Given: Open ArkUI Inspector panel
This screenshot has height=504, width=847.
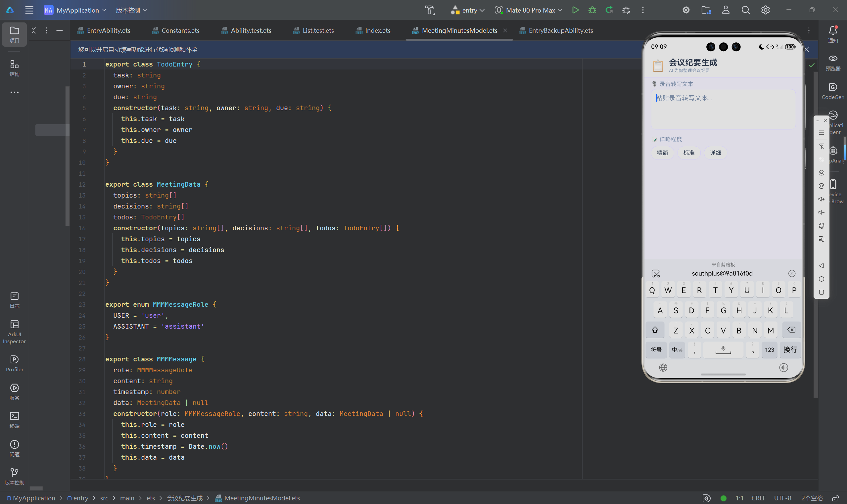Looking at the screenshot, I should coord(14,332).
